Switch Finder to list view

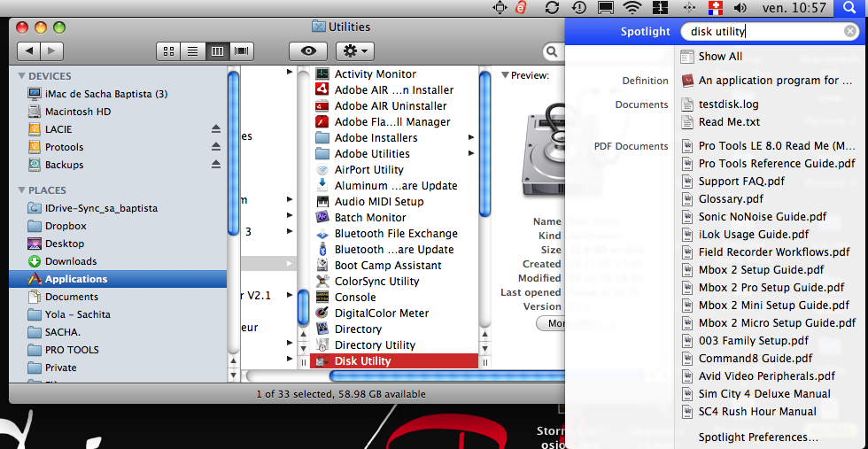tap(193, 51)
